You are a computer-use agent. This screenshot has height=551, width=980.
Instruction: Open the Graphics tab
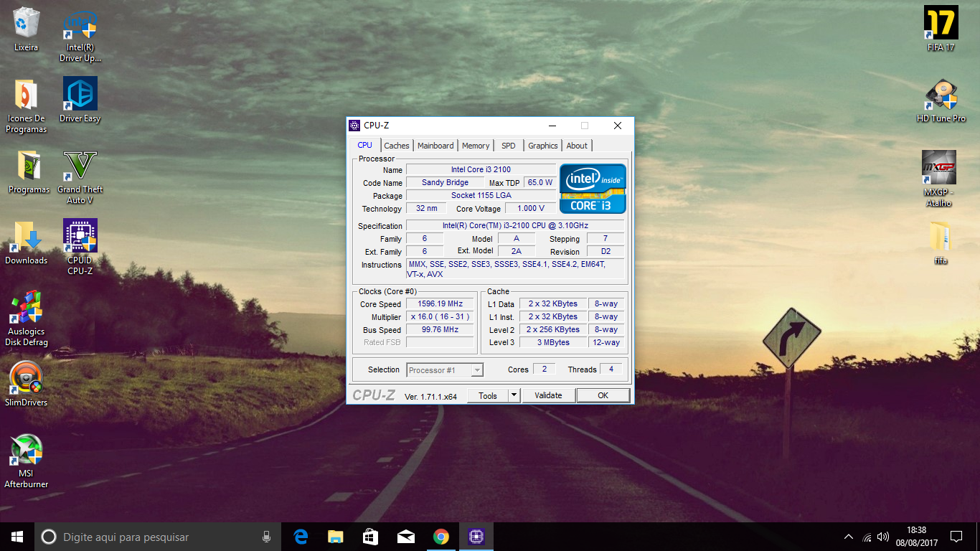(543, 146)
